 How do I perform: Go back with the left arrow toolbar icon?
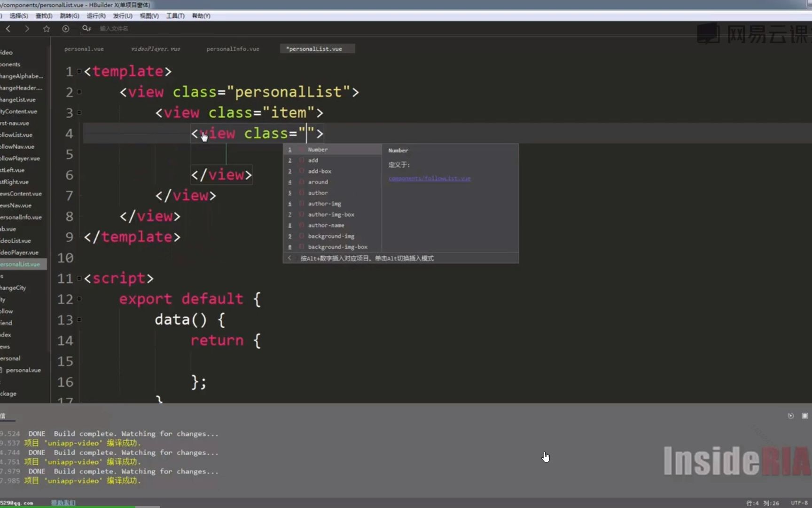[x=8, y=29]
